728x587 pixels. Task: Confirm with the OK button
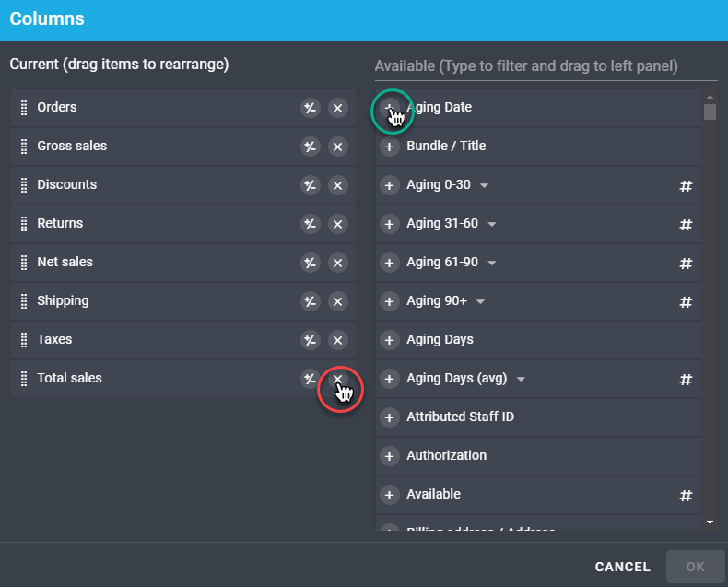[x=696, y=567]
